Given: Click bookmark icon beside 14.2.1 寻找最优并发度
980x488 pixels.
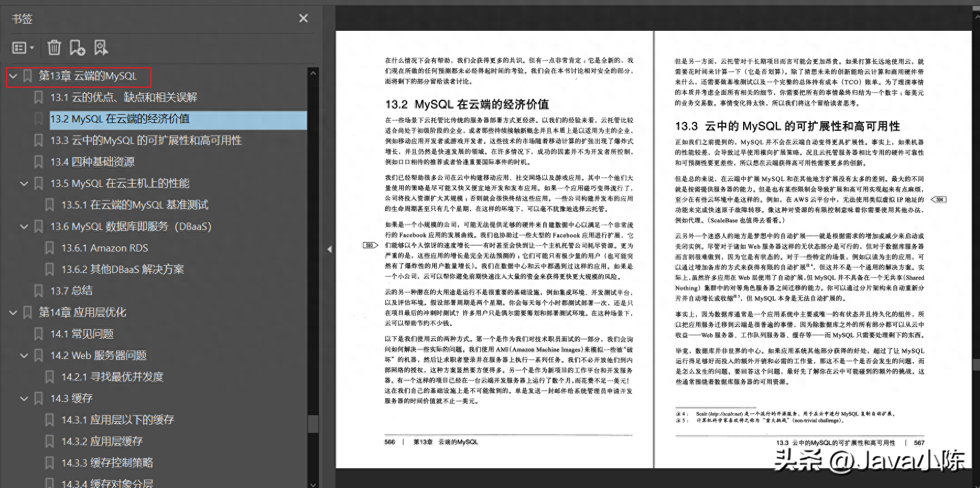Looking at the screenshot, I should click(x=50, y=377).
